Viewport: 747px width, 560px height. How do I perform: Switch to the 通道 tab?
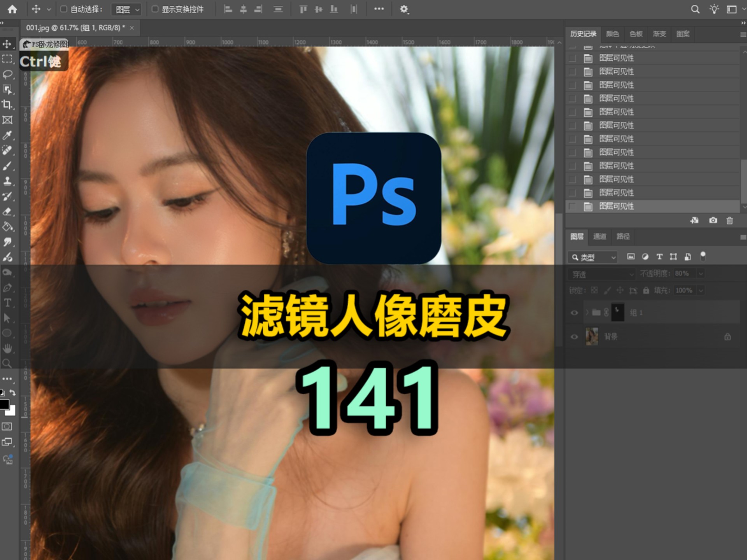coord(600,236)
